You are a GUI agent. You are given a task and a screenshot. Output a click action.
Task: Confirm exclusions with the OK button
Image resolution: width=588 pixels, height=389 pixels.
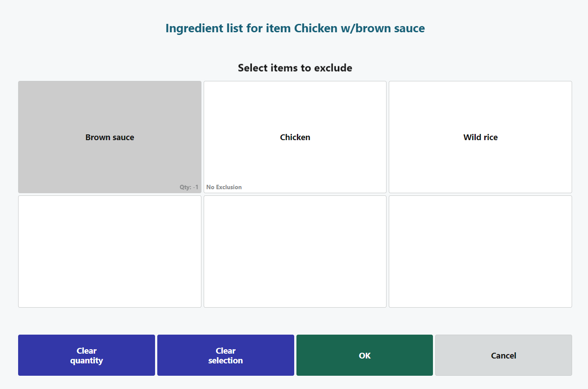point(364,355)
